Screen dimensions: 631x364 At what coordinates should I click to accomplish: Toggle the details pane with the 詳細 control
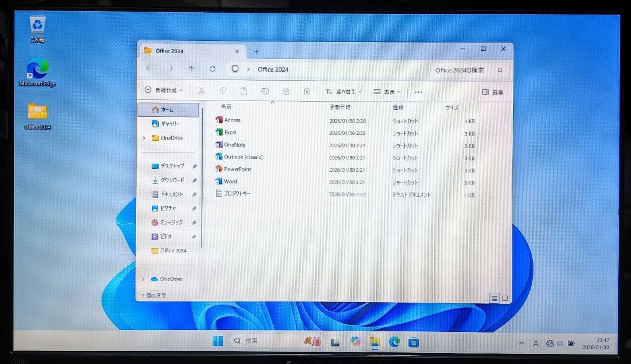coord(494,91)
